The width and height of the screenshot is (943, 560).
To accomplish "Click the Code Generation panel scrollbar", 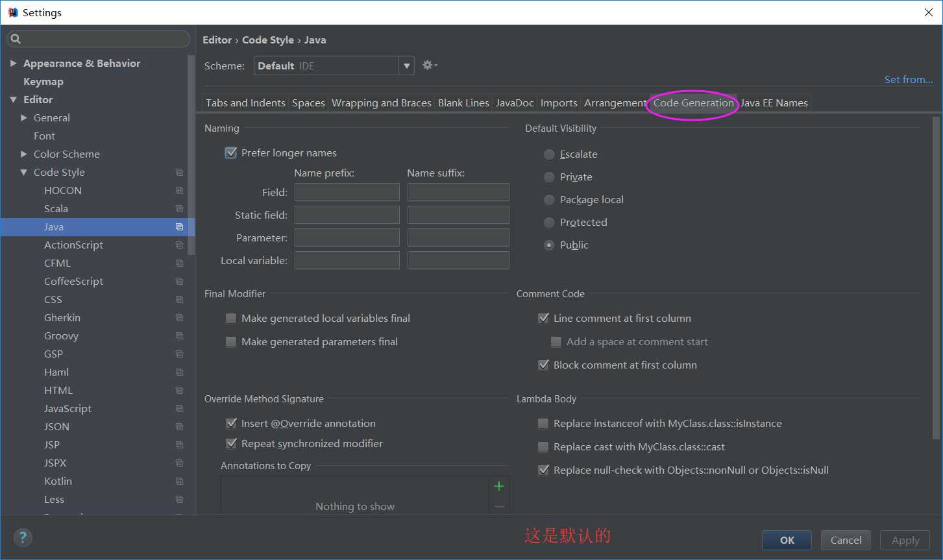I will [936, 279].
